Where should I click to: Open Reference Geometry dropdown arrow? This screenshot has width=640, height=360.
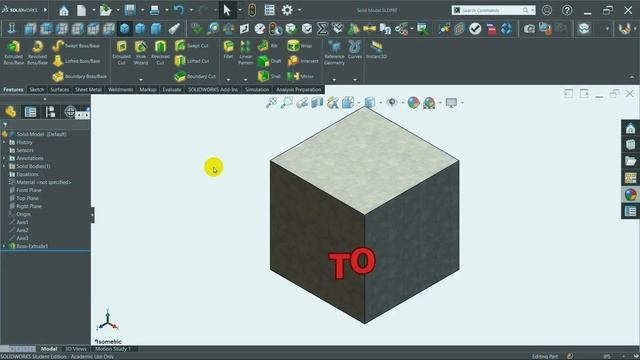(334, 80)
